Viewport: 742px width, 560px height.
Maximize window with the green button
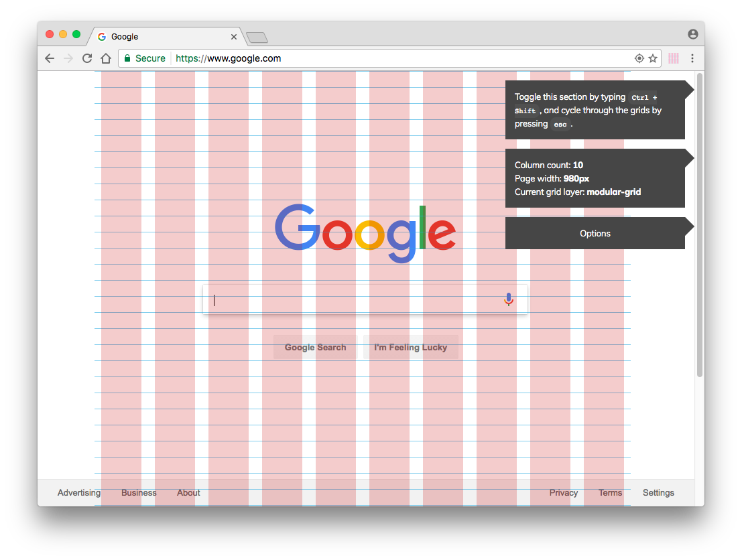tap(76, 34)
